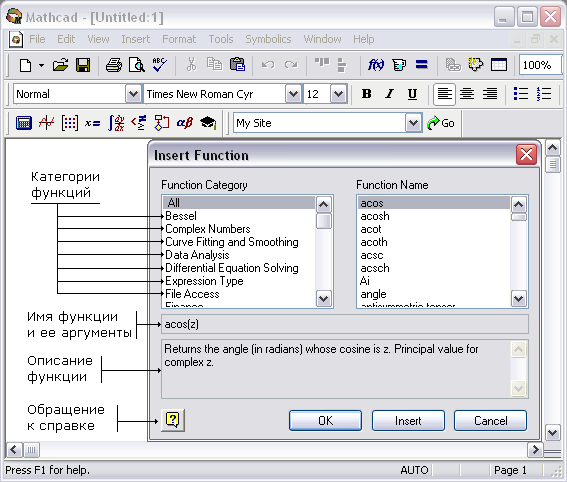Image resolution: width=567 pixels, height=482 pixels.
Task: Open the Symbolic keyword toolbar graduation cap icon
Action: coord(208,123)
